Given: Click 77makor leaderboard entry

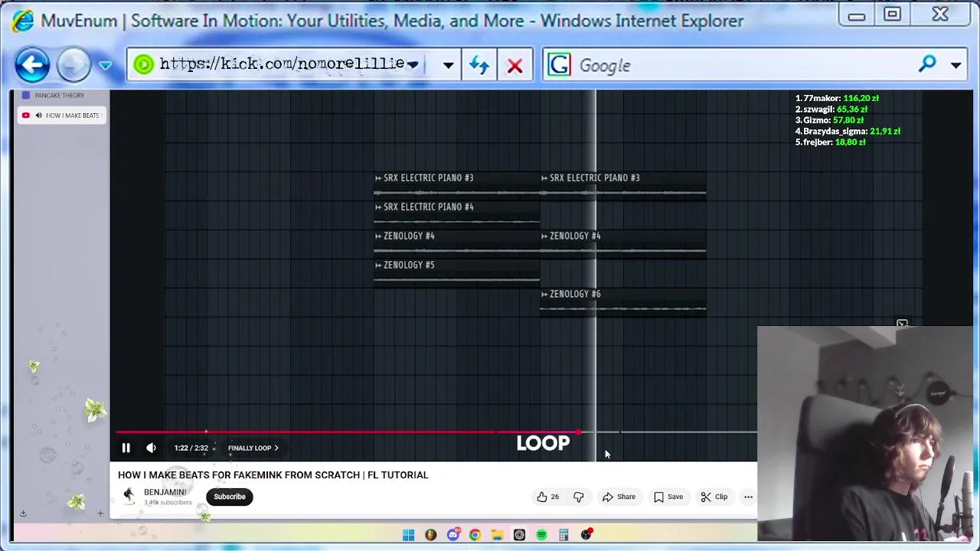Looking at the screenshot, I should pos(837,98).
